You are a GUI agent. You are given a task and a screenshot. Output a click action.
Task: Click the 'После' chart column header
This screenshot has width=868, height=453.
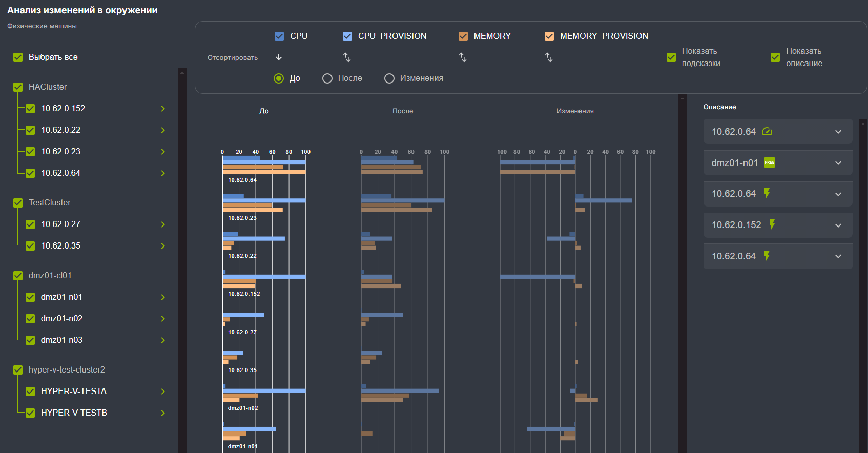coord(403,111)
